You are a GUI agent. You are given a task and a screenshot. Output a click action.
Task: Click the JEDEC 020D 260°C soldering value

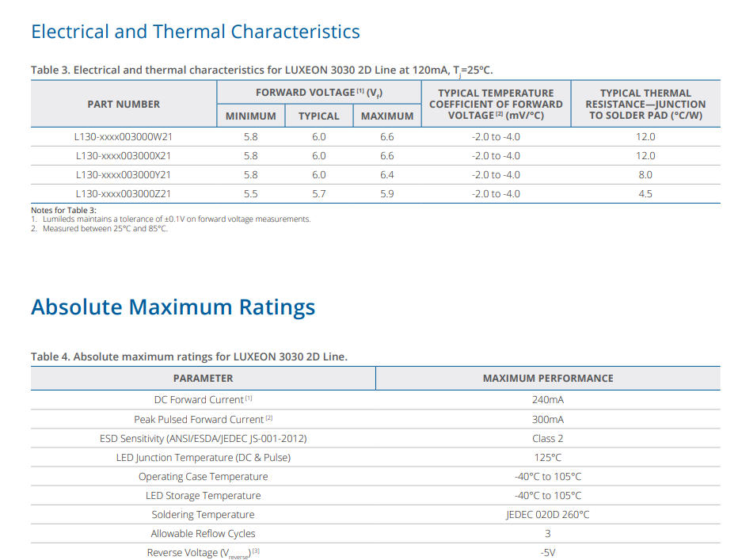click(548, 515)
